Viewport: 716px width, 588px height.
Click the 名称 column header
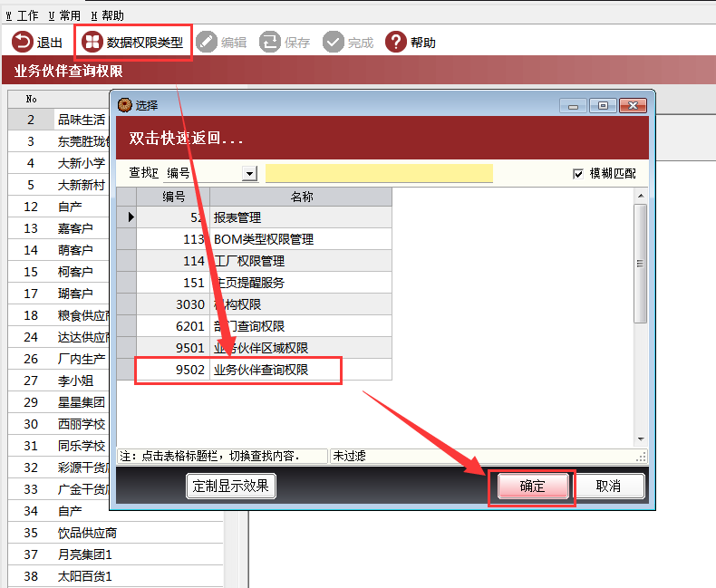pos(301,197)
